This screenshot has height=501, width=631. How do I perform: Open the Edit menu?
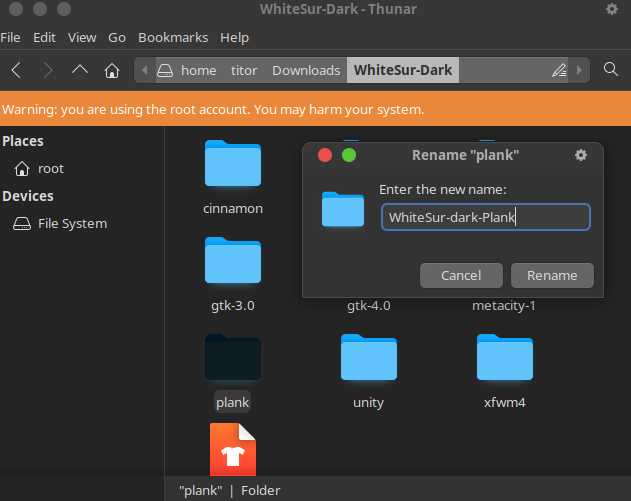click(x=44, y=37)
